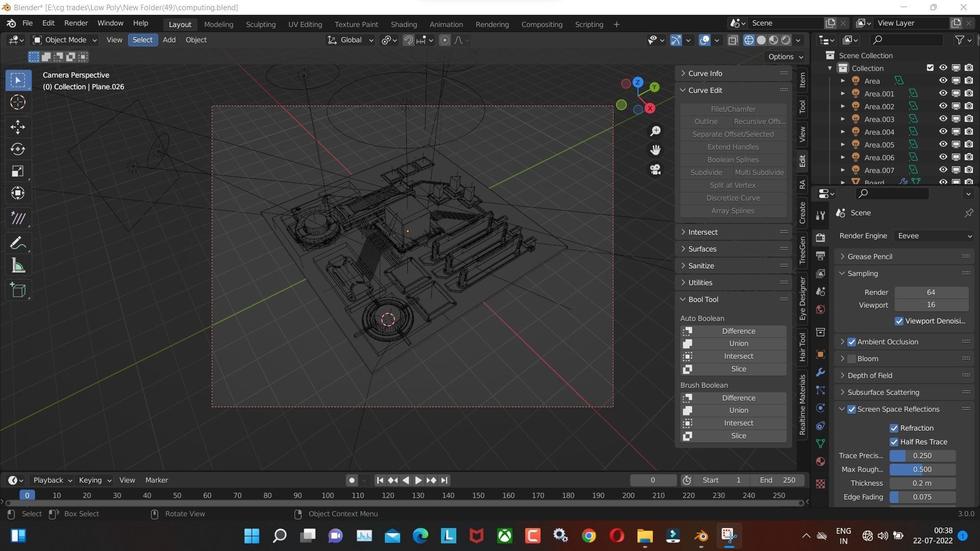Click Auto Boolean Difference button

point(733,331)
